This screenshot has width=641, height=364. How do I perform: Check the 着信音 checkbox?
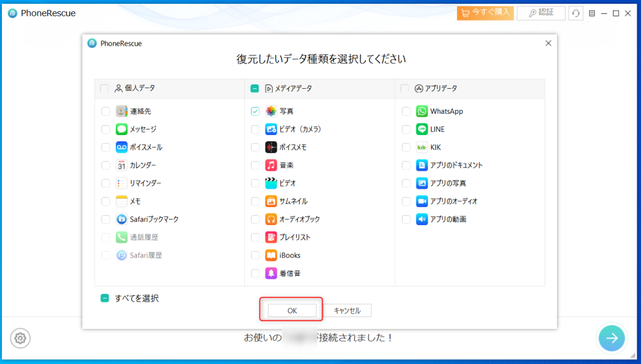pos(255,273)
